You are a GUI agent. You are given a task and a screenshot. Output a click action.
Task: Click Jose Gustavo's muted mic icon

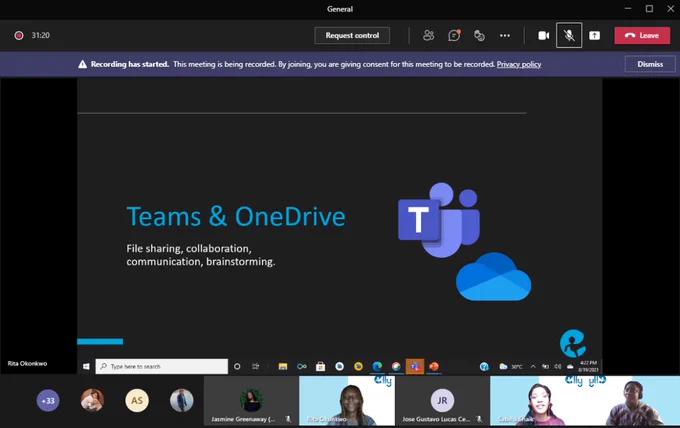coord(479,419)
